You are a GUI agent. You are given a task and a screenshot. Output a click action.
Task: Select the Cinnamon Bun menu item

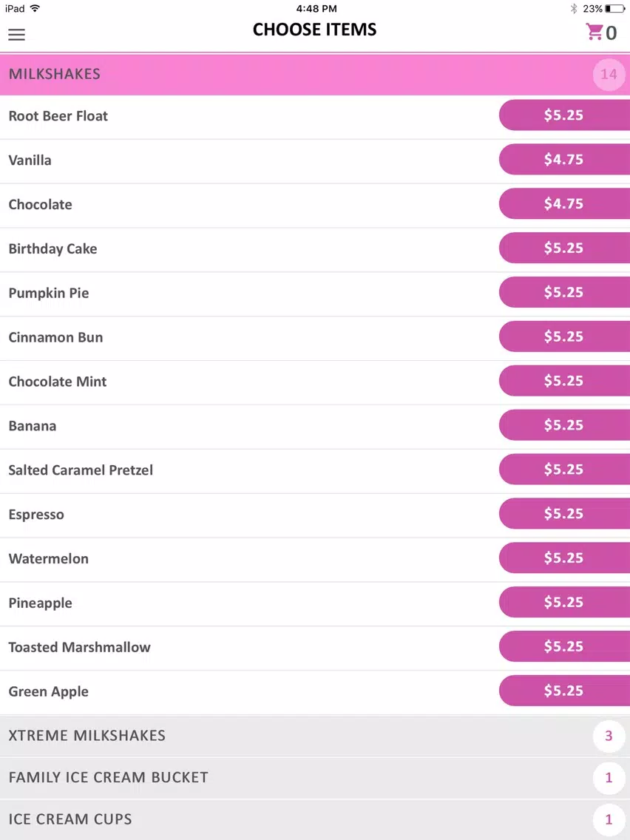pos(315,337)
